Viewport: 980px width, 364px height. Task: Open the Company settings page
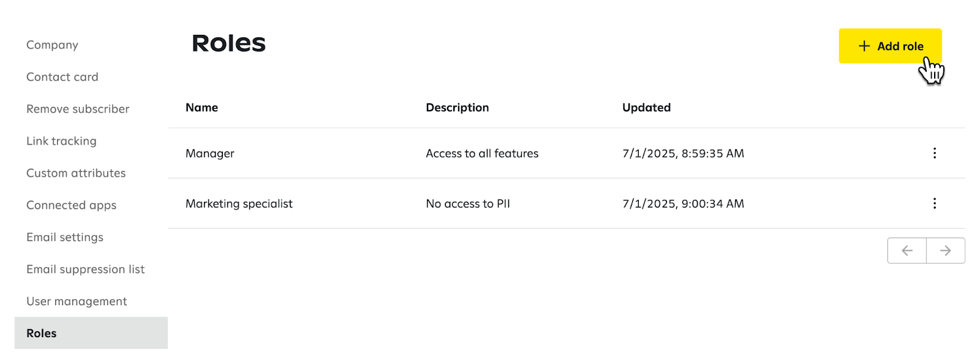[x=52, y=45]
